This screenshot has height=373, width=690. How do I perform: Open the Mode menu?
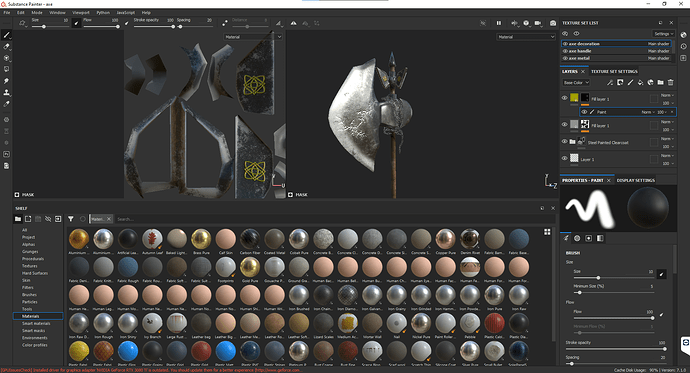click(37, 12)
